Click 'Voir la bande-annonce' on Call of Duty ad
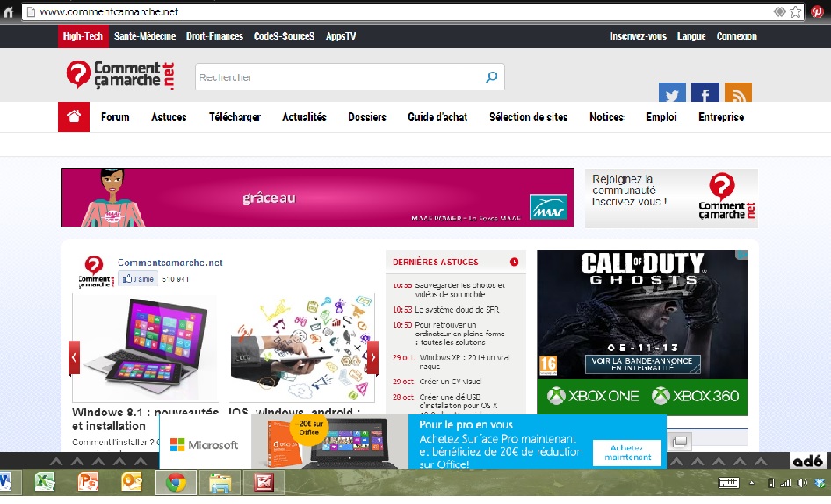Image resolution: width=831 pixels, height=504 pixels. [x=642, y=364]
